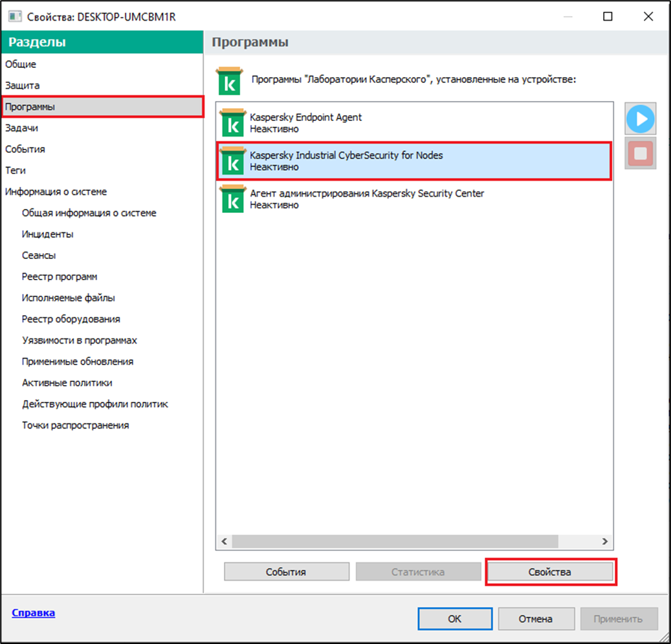
Task: Click the Kaspersky Industrial CyberSecurity for Nodes icon
Action: click(232, 161)
